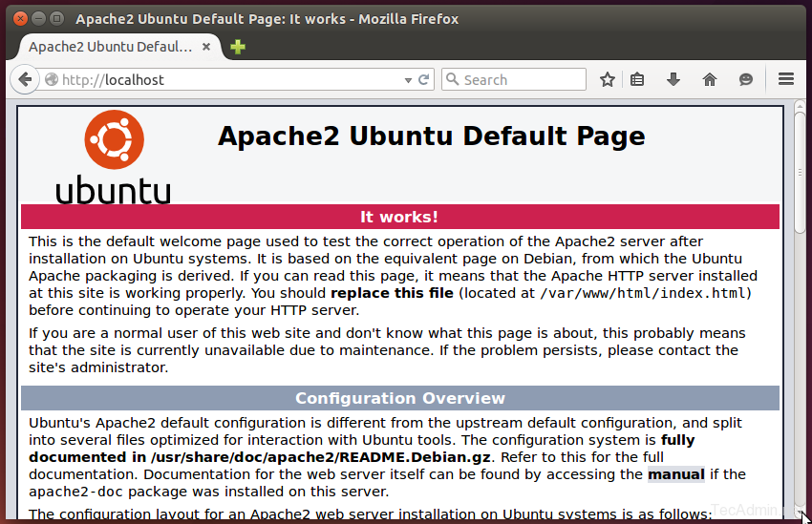Click the search magnifier icon
This screenshot has width=812, height=524.
pos(452,80)
